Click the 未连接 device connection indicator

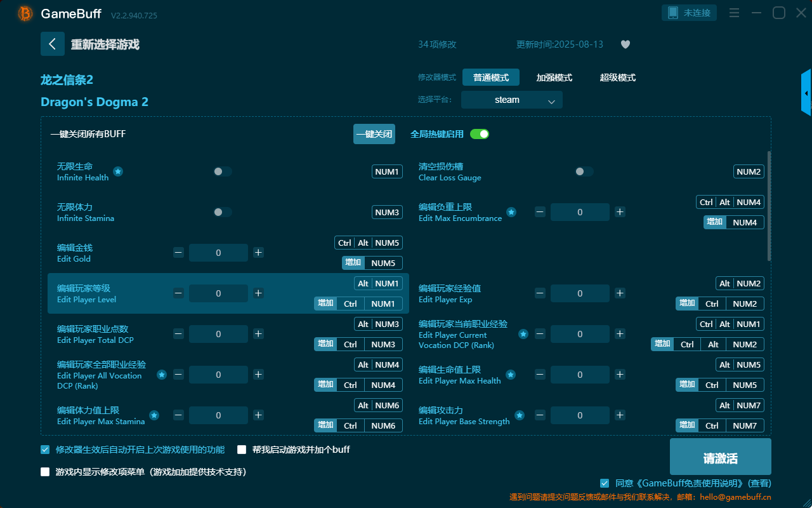coord(690,13)
